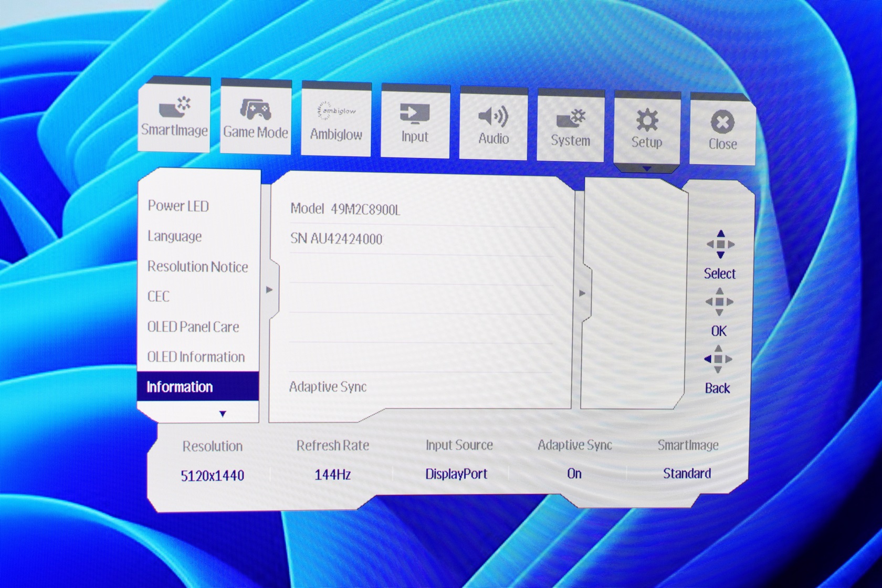This screenshot has width=882, height=588.
Task: Click the Adaptive Sync On status value
Action: 574,474
